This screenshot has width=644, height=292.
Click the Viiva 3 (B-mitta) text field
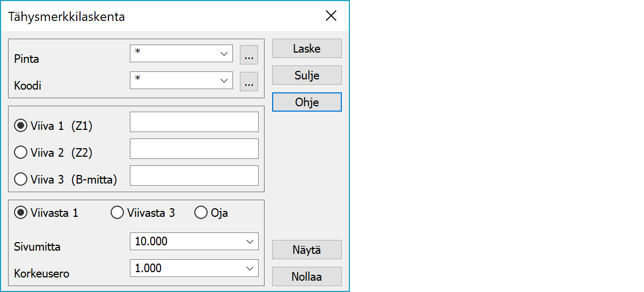click(194, 176)
